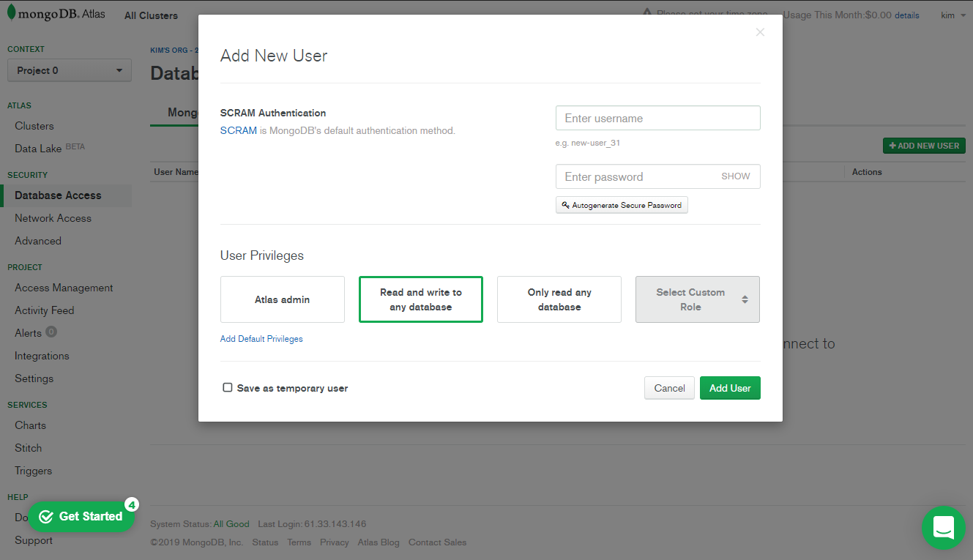
Task: Select Database Access in sidebar
Action: [58, 195]
